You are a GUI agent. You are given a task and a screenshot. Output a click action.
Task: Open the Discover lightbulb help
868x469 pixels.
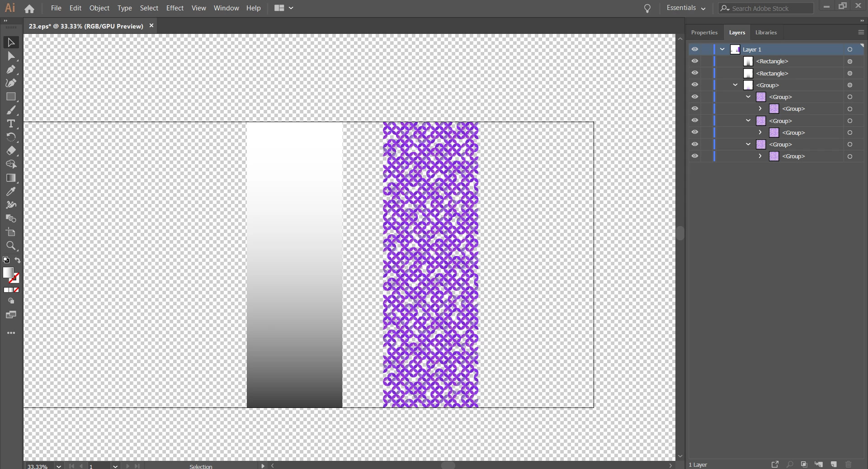pos(647,8)
